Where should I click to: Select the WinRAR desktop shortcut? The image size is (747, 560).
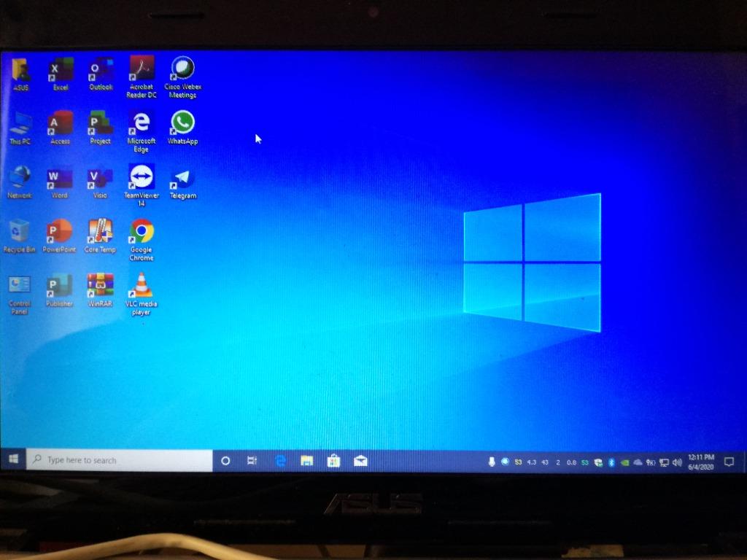pyautogui.click(x=100, y=285)
